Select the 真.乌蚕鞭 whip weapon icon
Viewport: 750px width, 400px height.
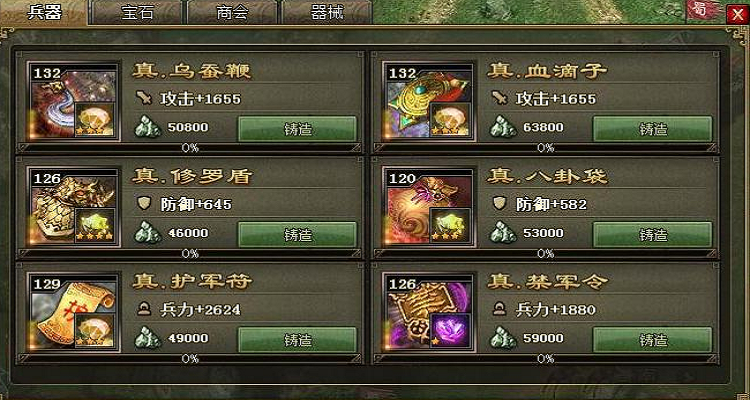coord(74,102)
